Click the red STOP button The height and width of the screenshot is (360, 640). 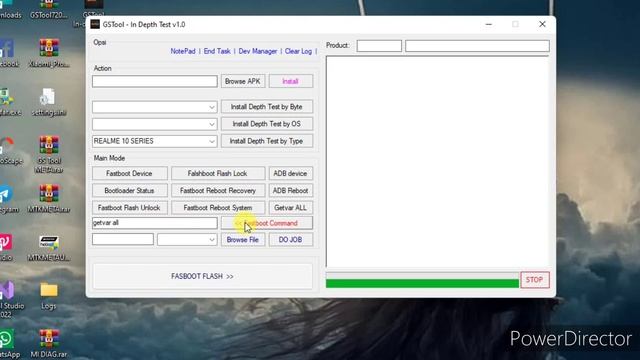tap(535, 280)
